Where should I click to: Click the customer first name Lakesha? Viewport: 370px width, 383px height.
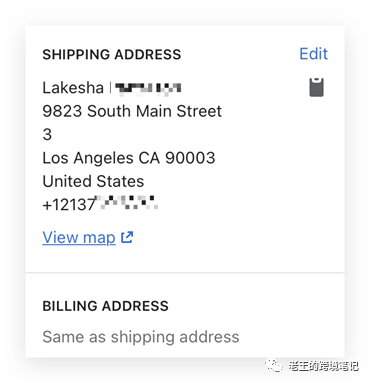click(73, 88)
